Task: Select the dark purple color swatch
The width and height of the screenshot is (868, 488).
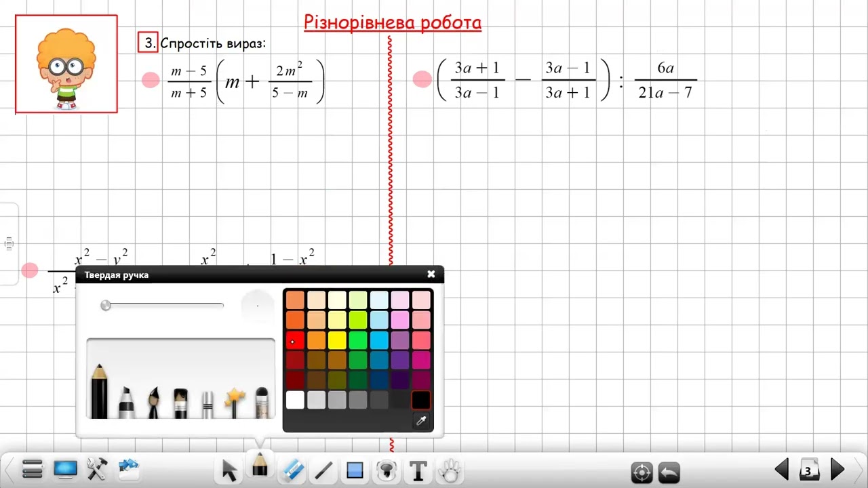Action: 400,380
